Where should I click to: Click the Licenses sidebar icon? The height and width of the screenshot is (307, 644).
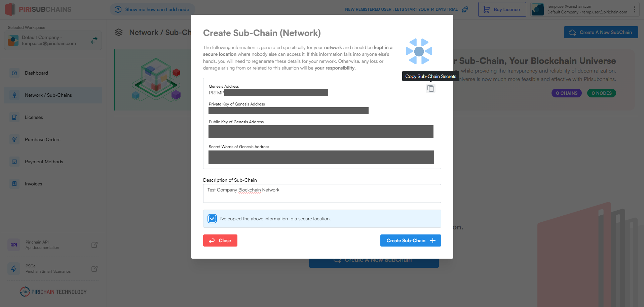[14, 117]
